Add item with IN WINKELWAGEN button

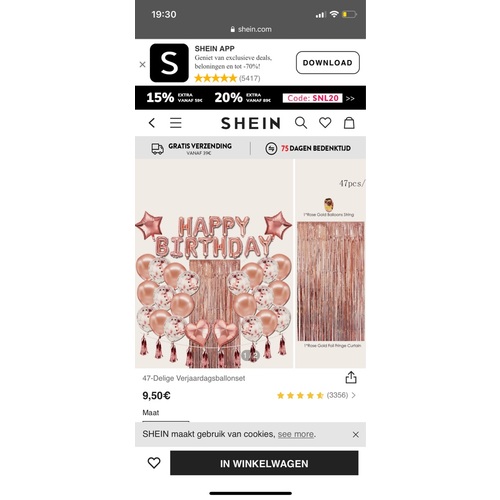264,463
